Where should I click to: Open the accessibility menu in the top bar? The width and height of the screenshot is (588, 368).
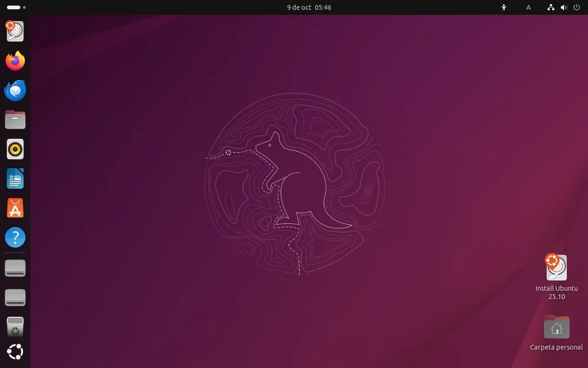point(504,7)
